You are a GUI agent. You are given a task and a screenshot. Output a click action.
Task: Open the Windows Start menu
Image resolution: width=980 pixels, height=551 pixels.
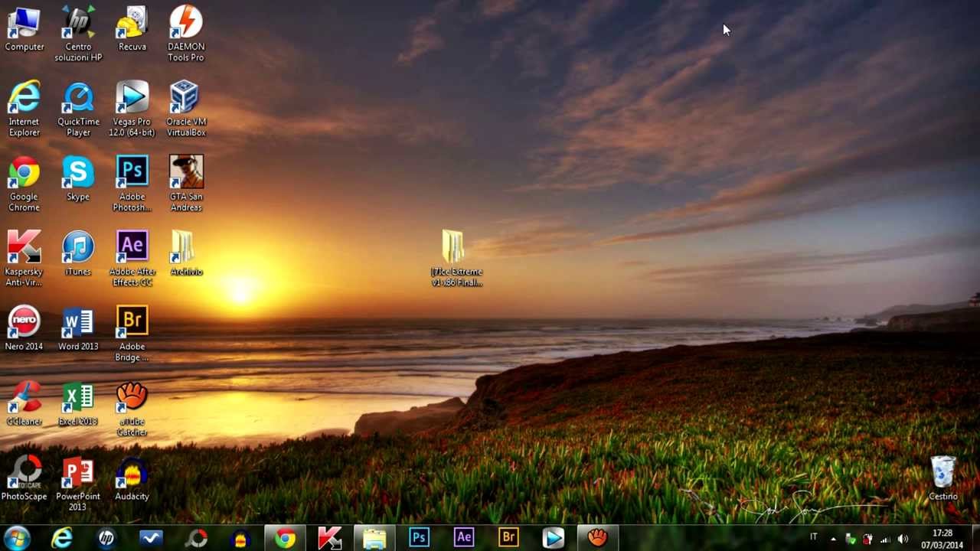pos(17,539)
